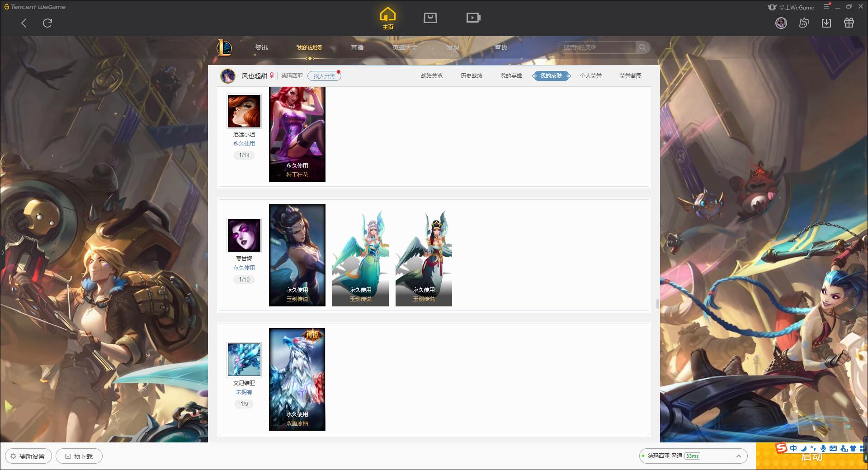This screenshot has width=868, height=470.
Task: Click the skin list scrollbar thumb
Action: coord(657,303)
